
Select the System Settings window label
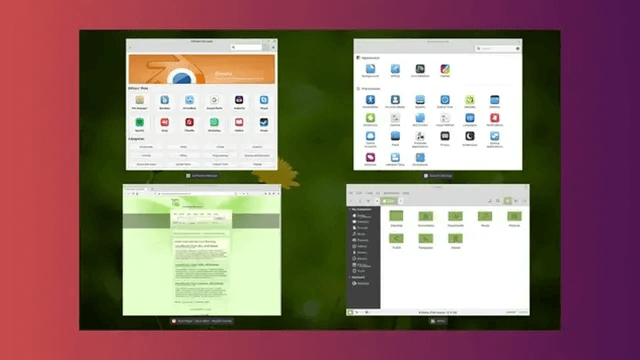[x=438, y=176]
